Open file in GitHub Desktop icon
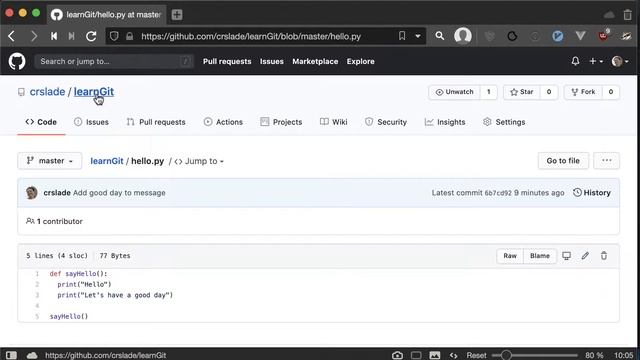The width and height of the screenshot is (640, 360). tap(567, 256)
